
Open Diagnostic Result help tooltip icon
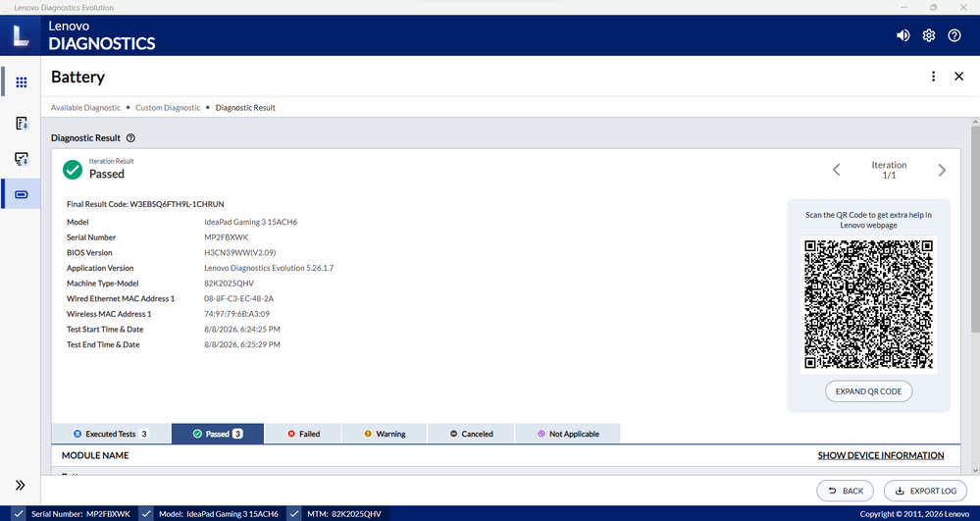130,138
